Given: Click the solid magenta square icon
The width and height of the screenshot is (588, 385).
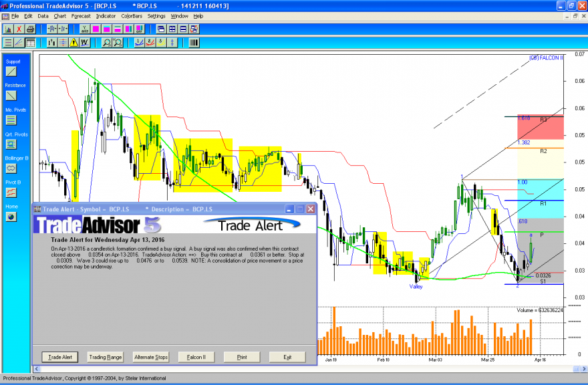Looking at the screenshot, I should pos(96,29).
